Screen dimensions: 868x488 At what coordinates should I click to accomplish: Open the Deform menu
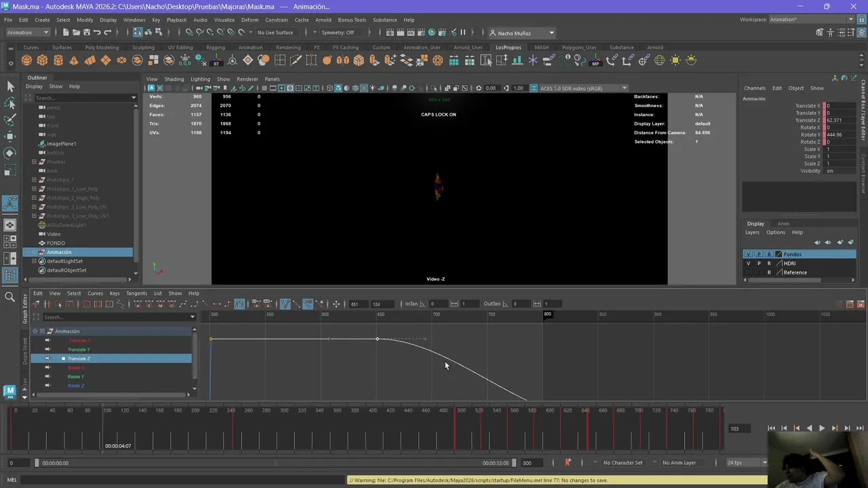click(x=250, y=20)
